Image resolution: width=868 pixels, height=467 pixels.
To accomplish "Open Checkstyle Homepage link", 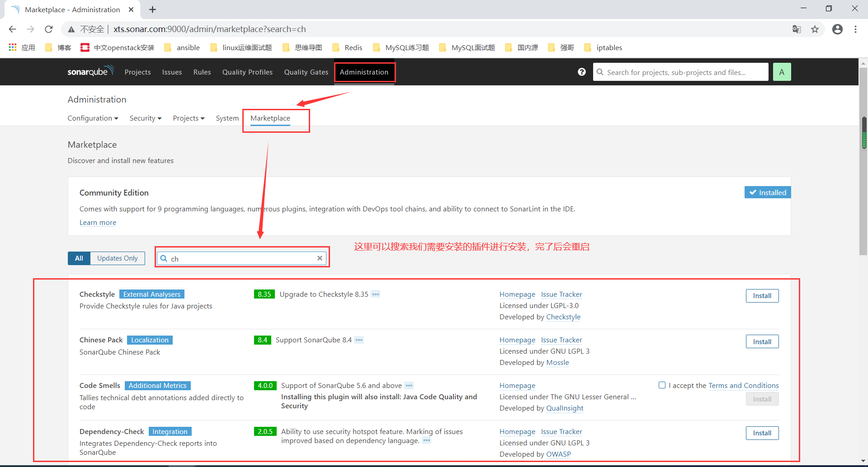I will pyautogui.click(x=517, y=294).
